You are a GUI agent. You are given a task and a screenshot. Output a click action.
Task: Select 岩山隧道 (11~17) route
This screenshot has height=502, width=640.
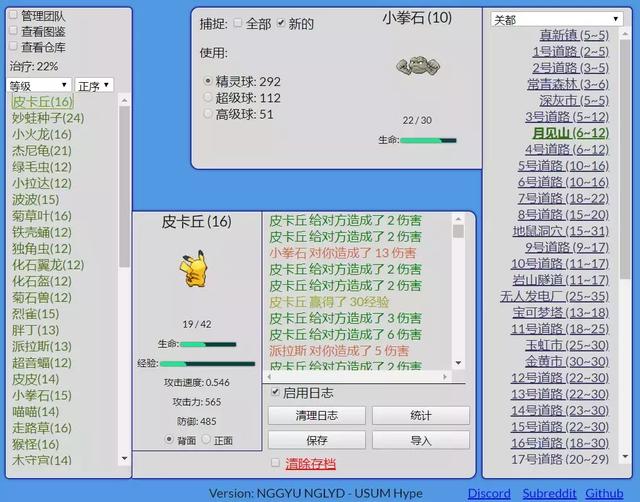tap(561, 280)
